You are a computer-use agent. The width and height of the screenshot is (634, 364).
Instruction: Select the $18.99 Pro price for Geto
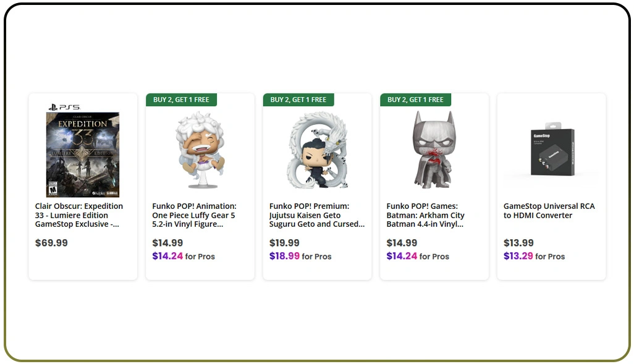pos(285,256)
